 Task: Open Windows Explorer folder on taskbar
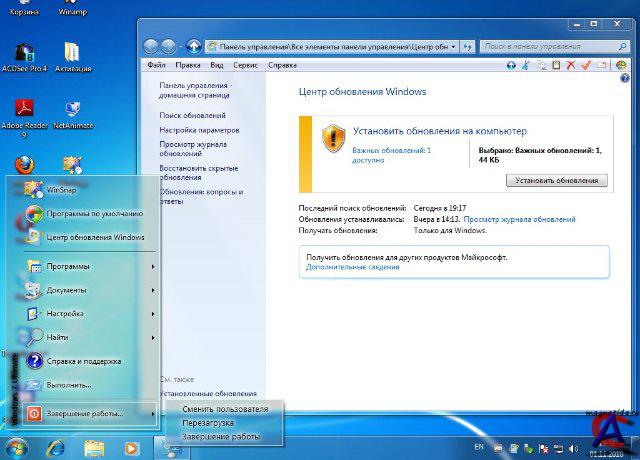pos(93,447)
